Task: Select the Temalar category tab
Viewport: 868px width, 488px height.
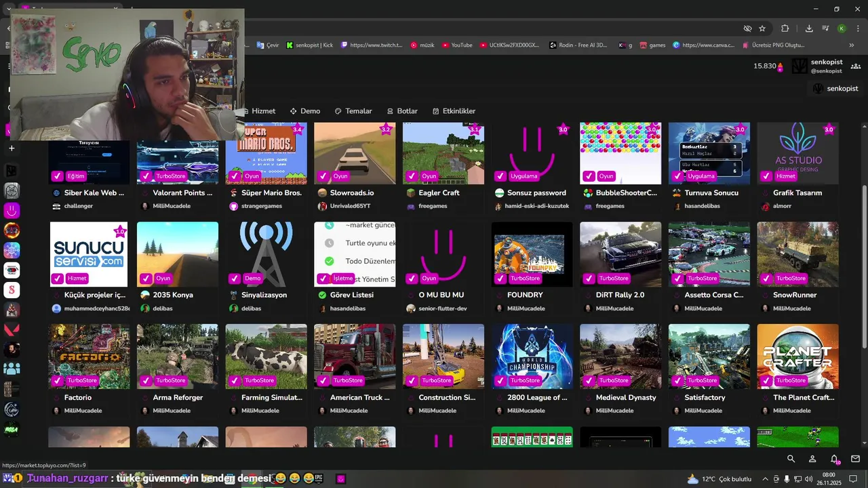Action: pyautogui.click(x=353, y=111)
